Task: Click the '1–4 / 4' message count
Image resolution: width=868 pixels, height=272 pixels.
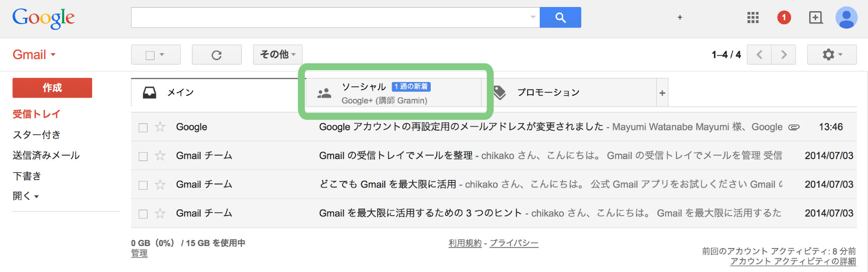Action: [x=726, y=54]
